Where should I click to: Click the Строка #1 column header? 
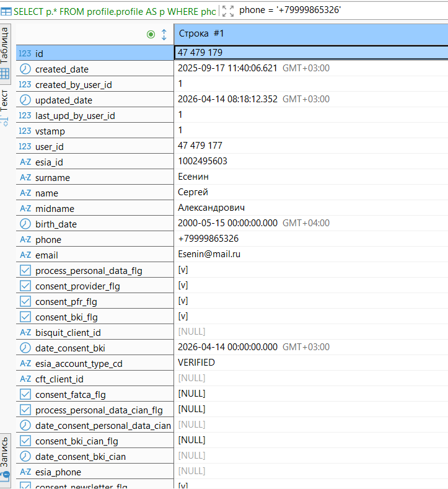tap(311, 34)
